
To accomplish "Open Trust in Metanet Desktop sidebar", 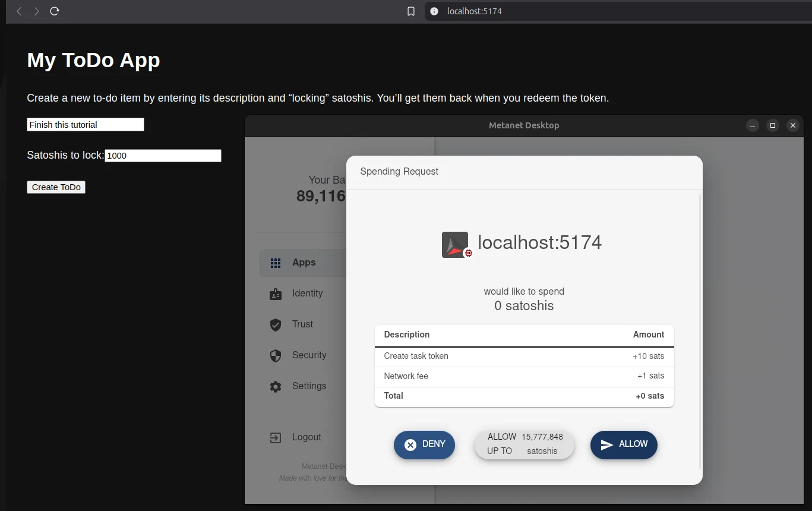I will [x=302, y=324].
